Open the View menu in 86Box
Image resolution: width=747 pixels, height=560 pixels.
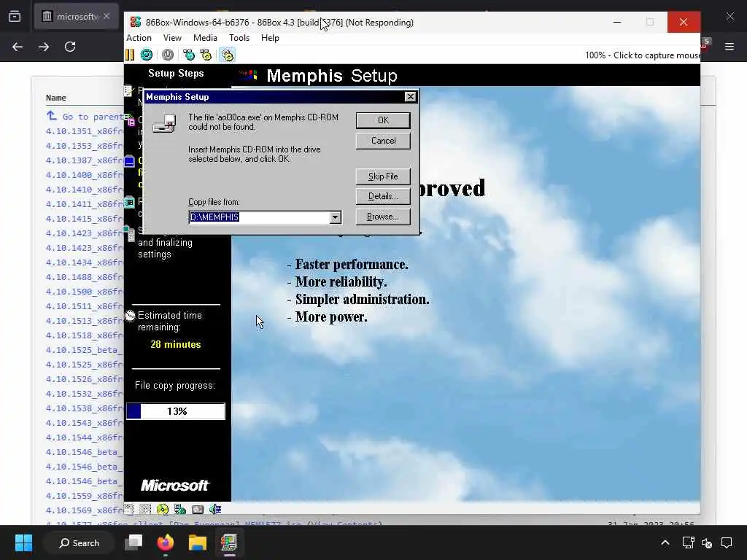point(172,38)
